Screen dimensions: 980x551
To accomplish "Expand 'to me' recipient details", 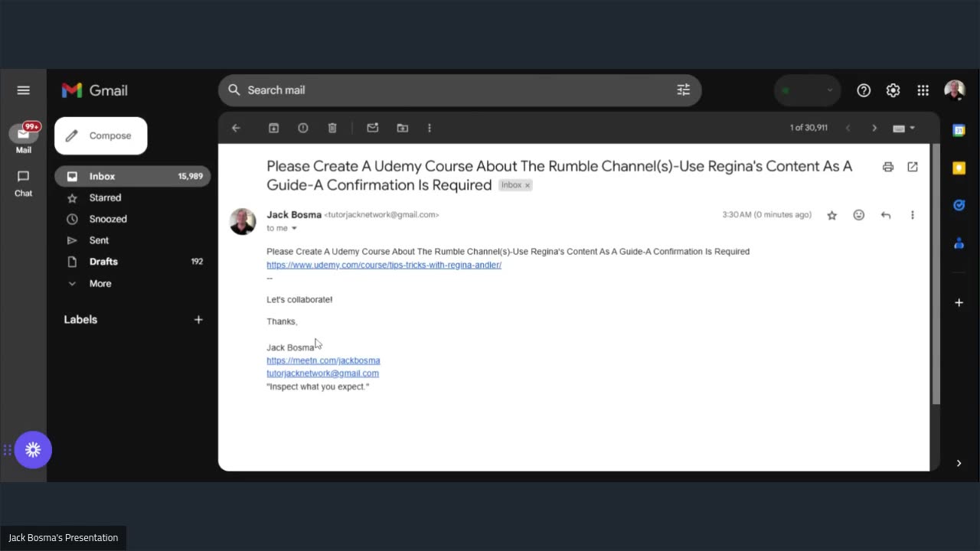I will coord(294,228).
